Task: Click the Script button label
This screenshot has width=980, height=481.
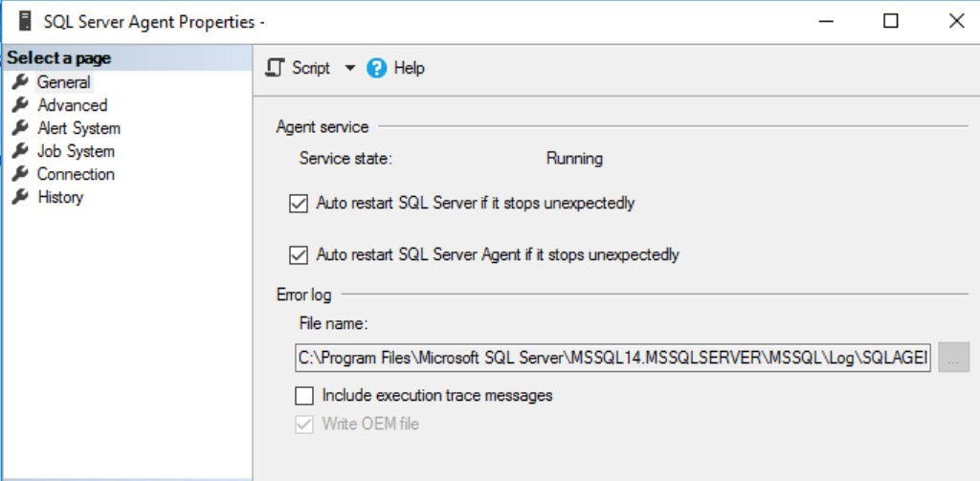Action: [x=311, y=68]
